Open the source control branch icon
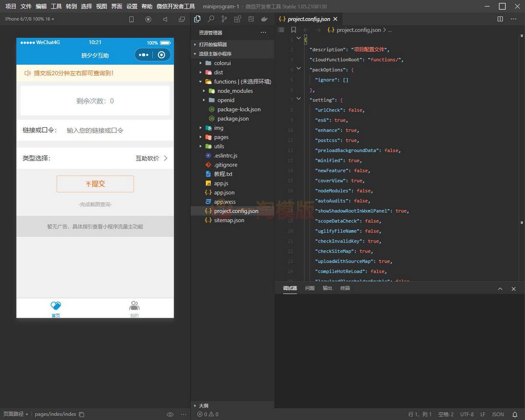Screen dimensions: 525x420 (x=224, y=19)
